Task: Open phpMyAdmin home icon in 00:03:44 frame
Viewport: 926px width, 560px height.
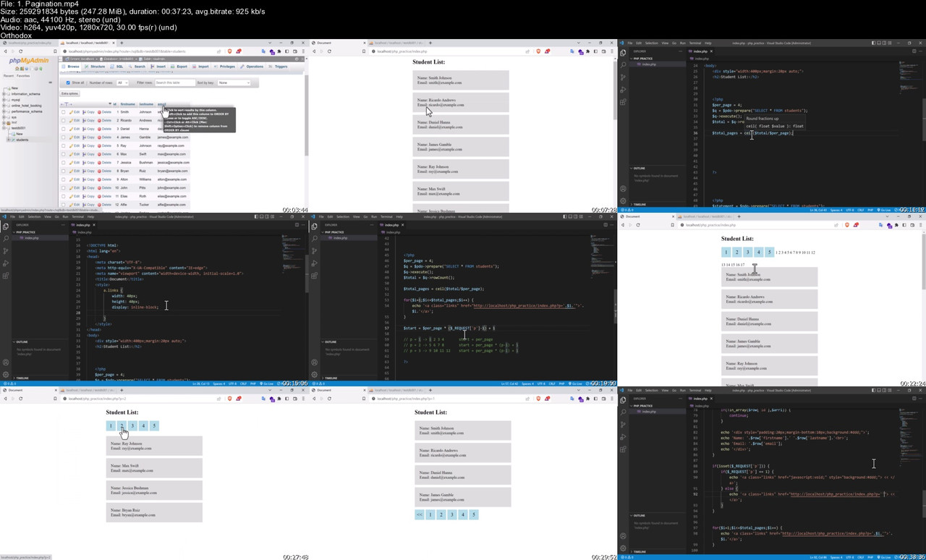Action: click(x=17, y=69)
